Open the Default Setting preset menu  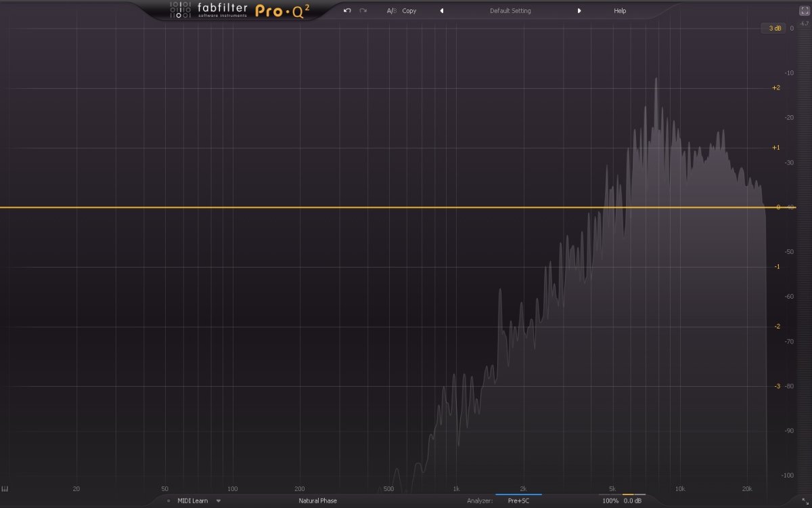(510, 11)
